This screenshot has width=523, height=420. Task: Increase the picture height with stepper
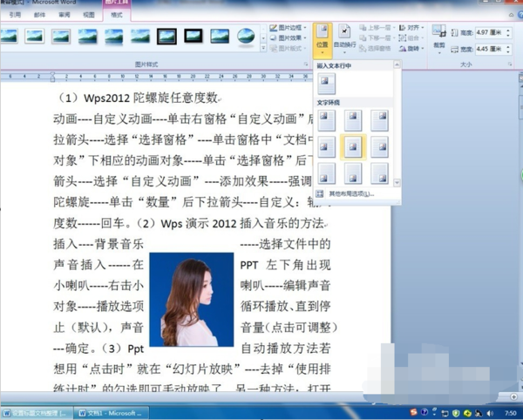point(508,30)
